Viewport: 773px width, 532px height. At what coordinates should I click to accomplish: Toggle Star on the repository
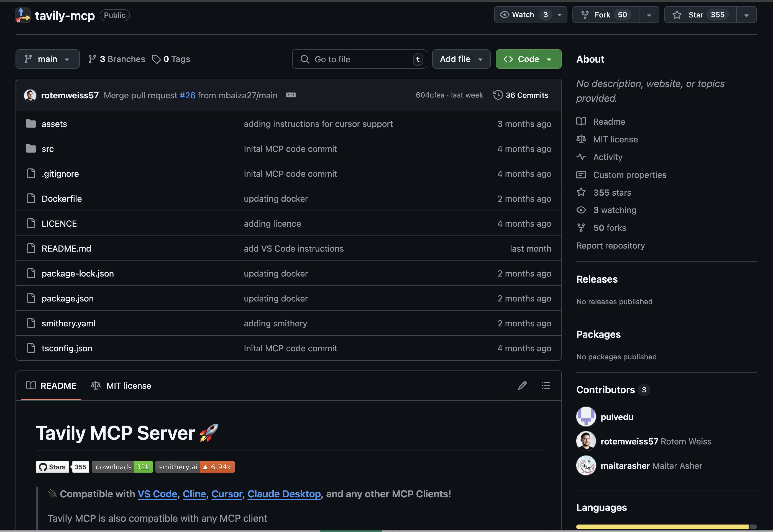(x=700, y=15)
